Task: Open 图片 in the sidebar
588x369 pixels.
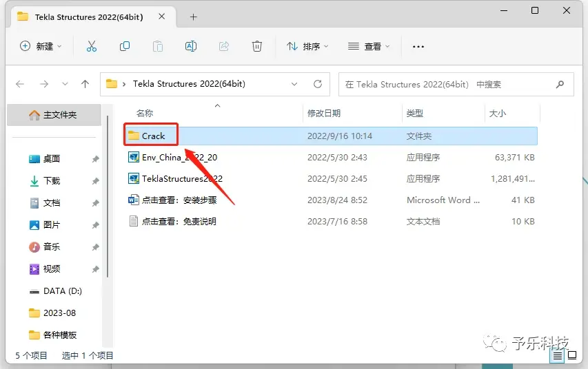Action: pos(52,224)
